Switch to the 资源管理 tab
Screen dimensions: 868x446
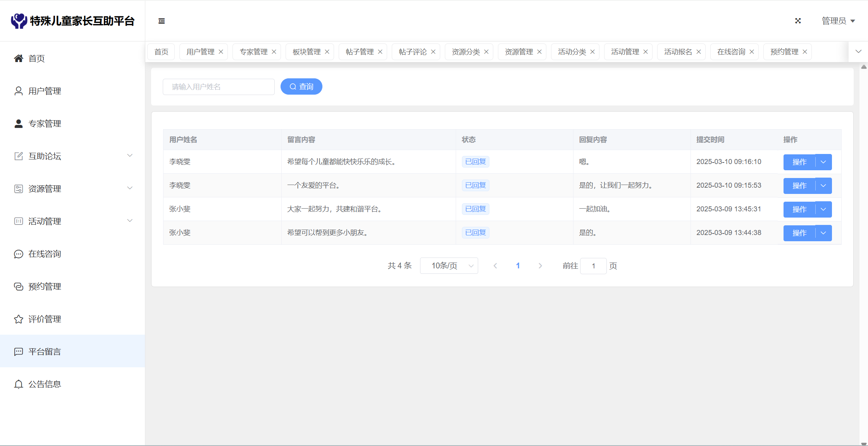point(518,52)
